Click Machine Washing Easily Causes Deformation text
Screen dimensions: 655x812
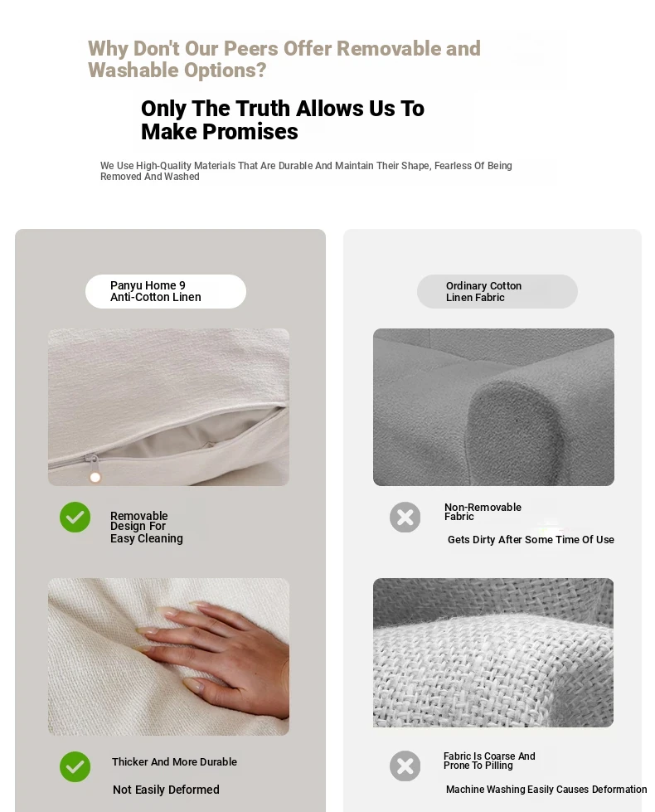click(x=546, y=790)
